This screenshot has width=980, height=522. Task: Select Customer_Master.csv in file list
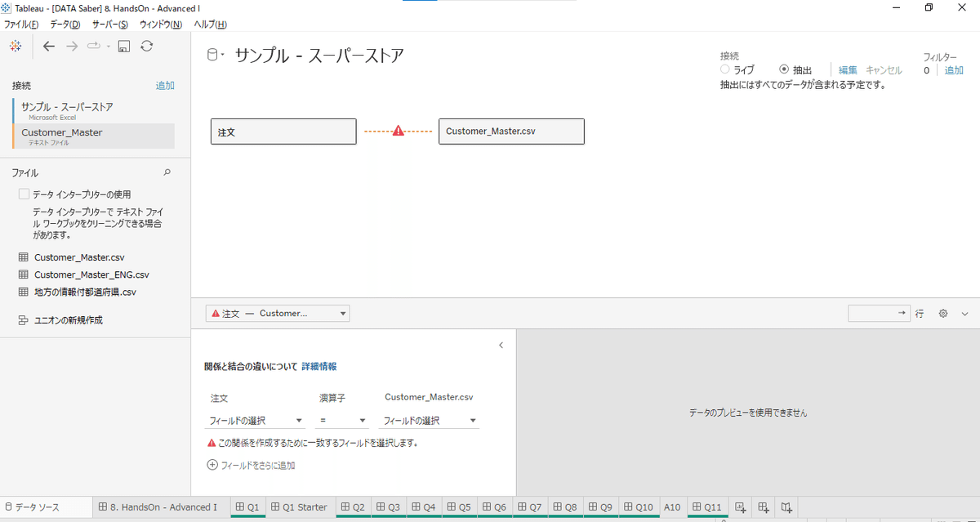point(79,257)
